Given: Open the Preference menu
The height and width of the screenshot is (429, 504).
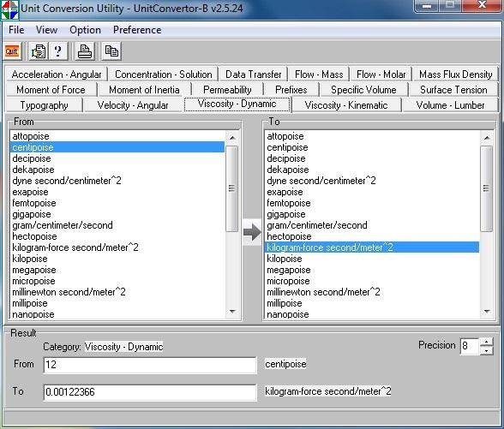Looking at the screenshot, I should click(137, 30).
